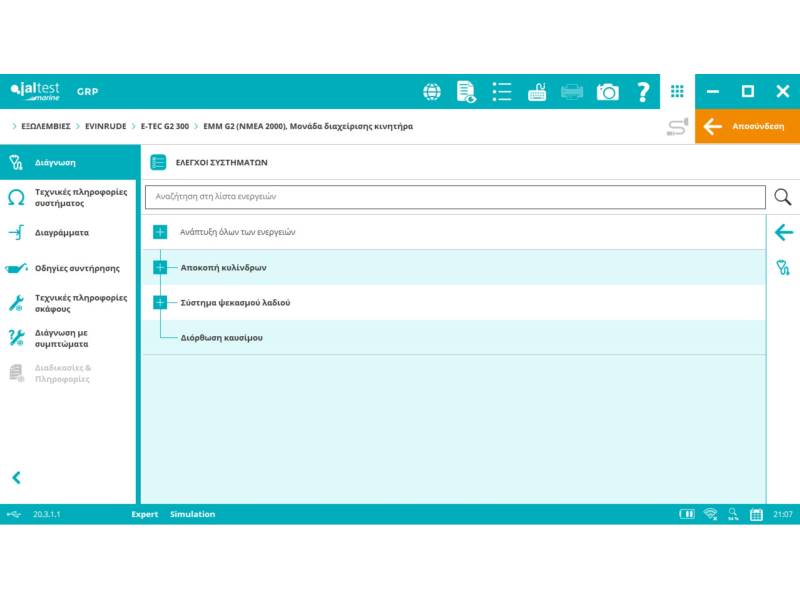This screenshot has width=800, height=600.
Task: Expand the Σύστημα ψεκασμού λαδιού node
Action: pos(160,302)
